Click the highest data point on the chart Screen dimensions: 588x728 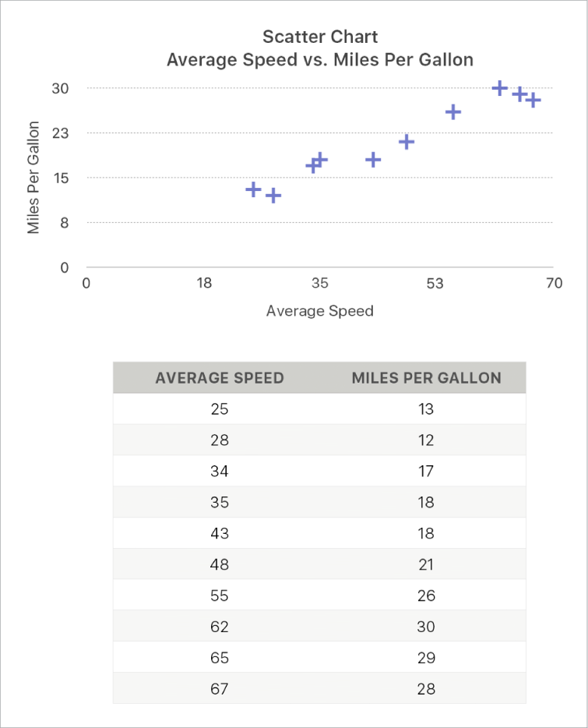click(x=500, y=89)
